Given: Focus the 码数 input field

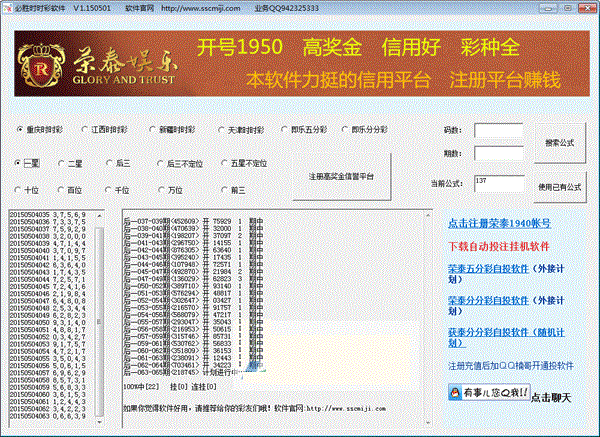Looking at the screenshot, I should [x=499, y=130].
